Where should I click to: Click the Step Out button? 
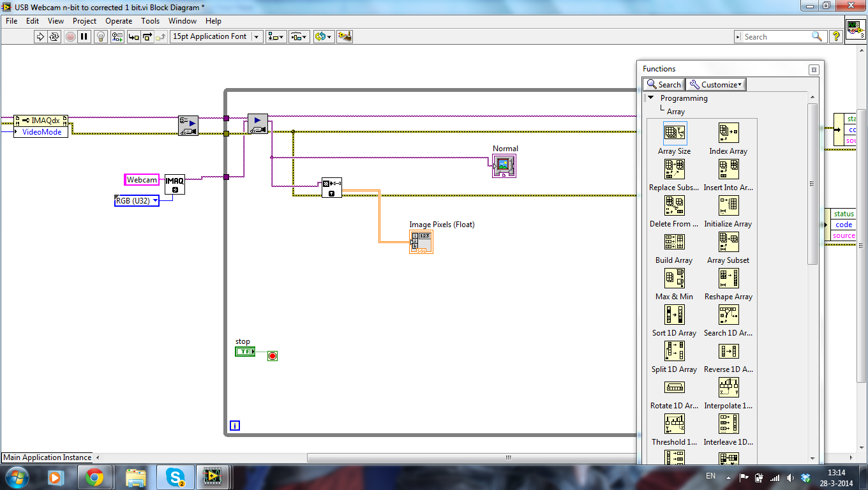[x=161, y=36]
